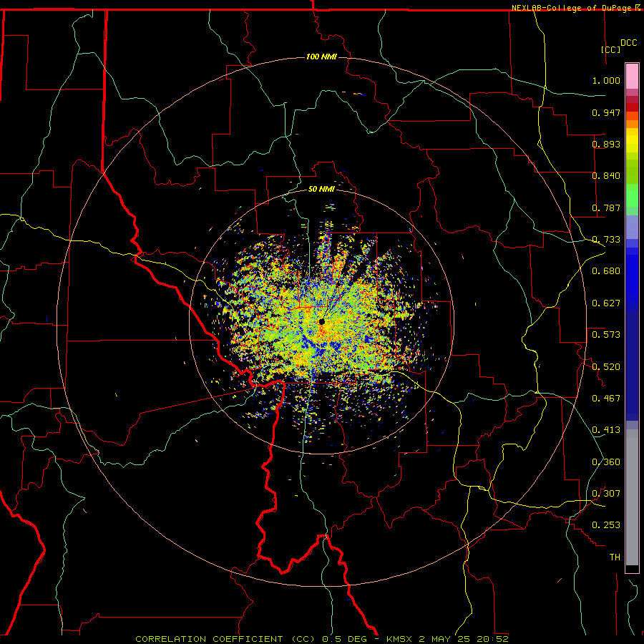Viewport: 644px width, 644px height.
Task: Click the 0.840 legend value
Action: click(606, 176)
